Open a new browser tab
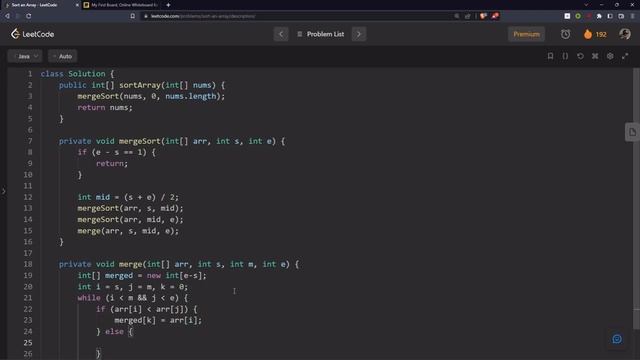The image size is (640, 360). (x=168, y=5)
